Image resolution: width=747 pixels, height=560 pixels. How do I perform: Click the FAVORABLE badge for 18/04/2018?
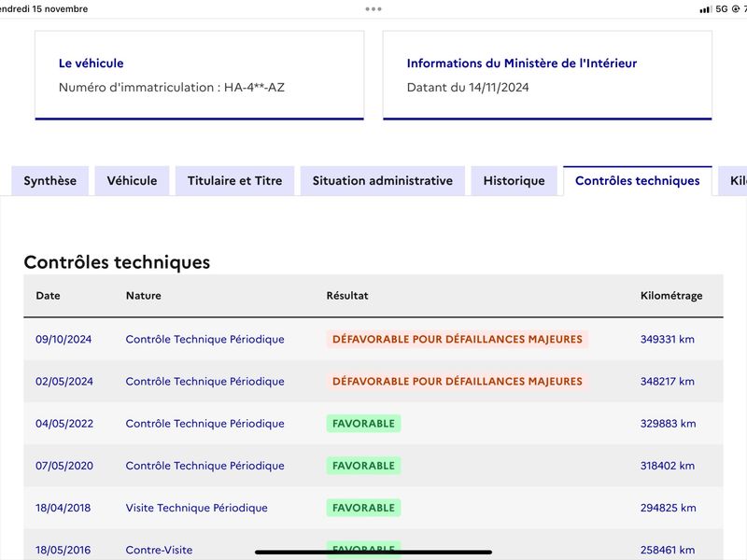[x=363, y=508]
